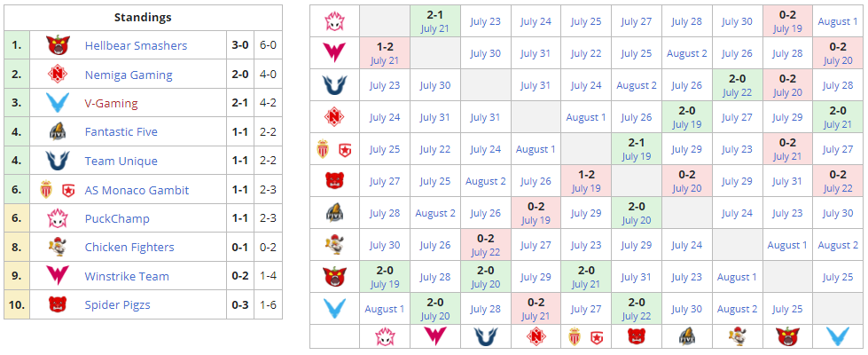Open the Winstrike Team link
Viewport: 868px width, 355px height.
coord(127,276)
